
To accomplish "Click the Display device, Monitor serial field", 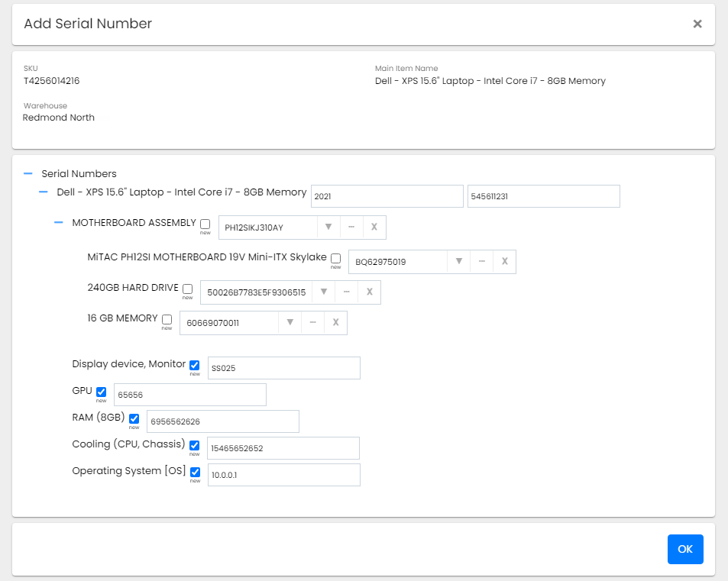I will (x=283, y=368).
